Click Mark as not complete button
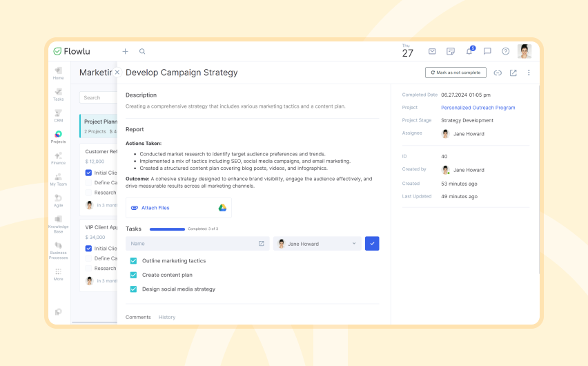Viewport: 588px width, 366px height. 455,73
